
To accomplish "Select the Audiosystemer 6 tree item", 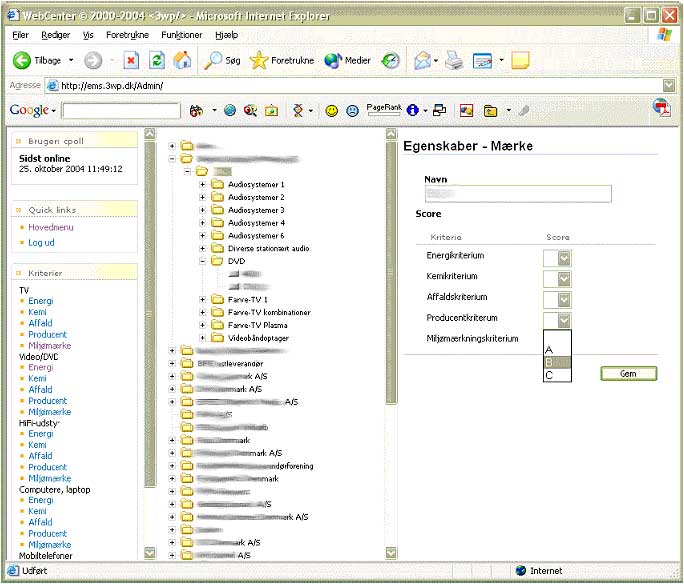I will [256, 236].
